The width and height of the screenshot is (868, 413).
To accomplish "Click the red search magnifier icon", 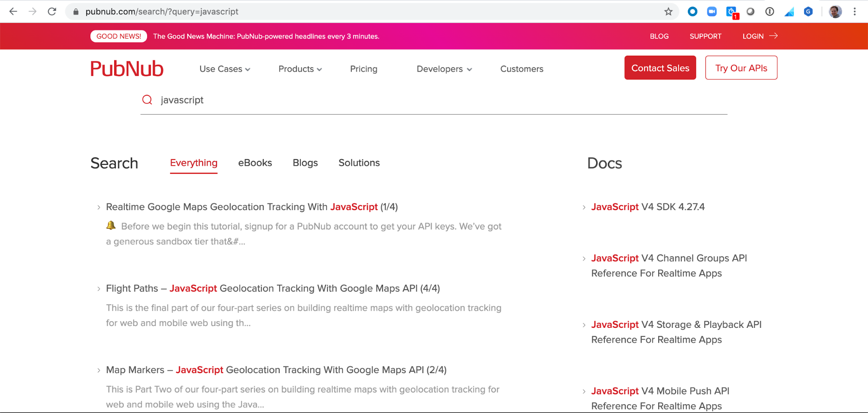I will pos(147,100).
